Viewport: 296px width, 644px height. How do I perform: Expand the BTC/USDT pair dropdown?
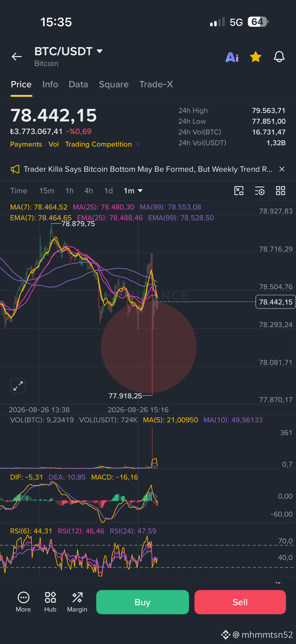point(100,51)
